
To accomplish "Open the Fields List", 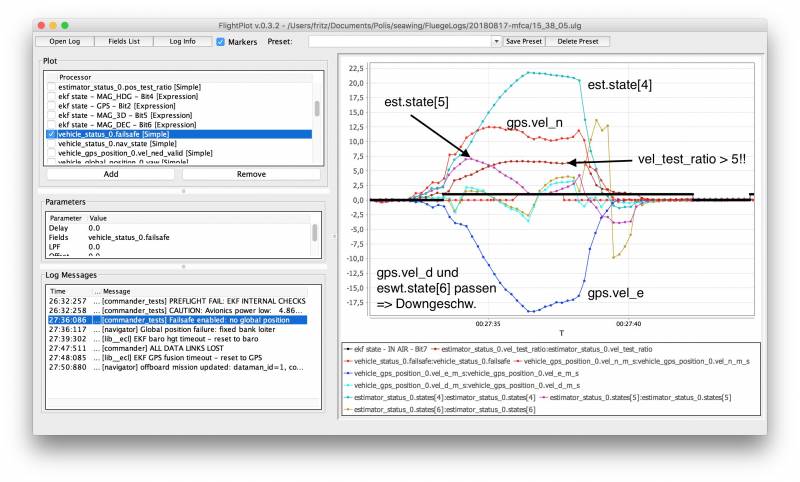I will (124, 42).
